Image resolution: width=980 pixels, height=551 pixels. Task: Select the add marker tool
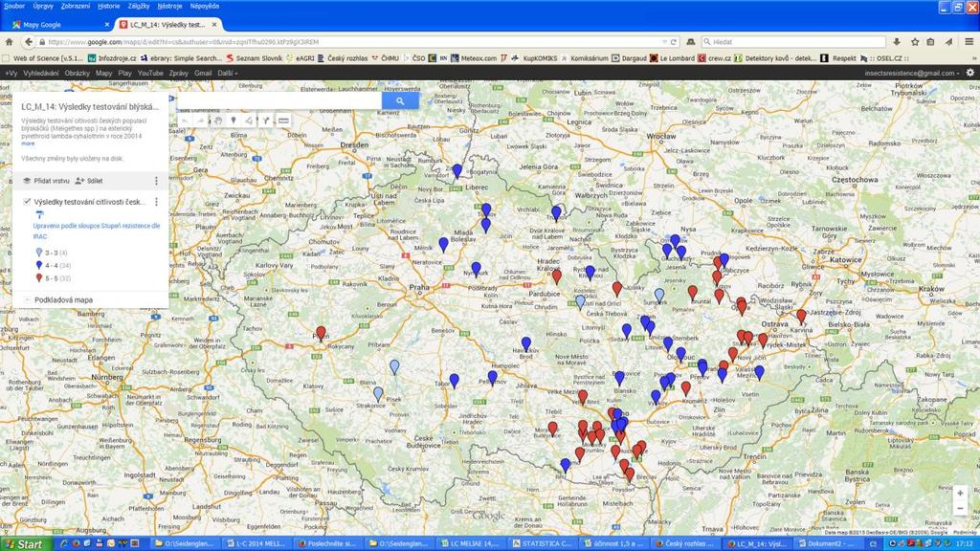[x=234, y=120]
